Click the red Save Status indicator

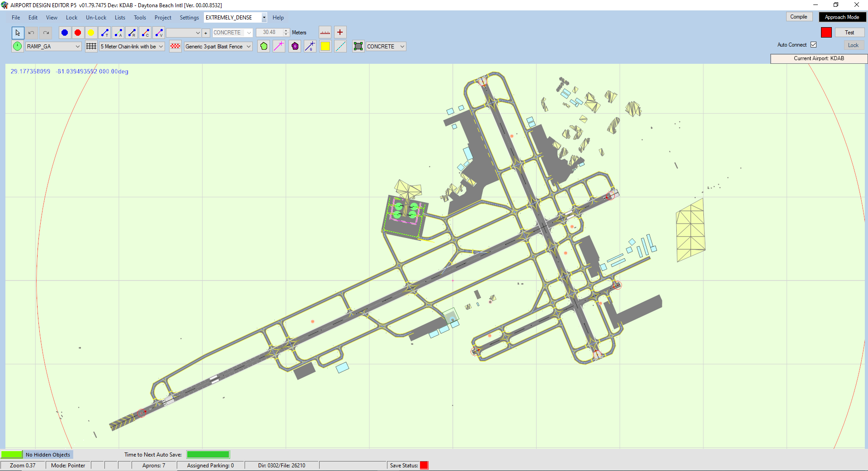(424, 465)
